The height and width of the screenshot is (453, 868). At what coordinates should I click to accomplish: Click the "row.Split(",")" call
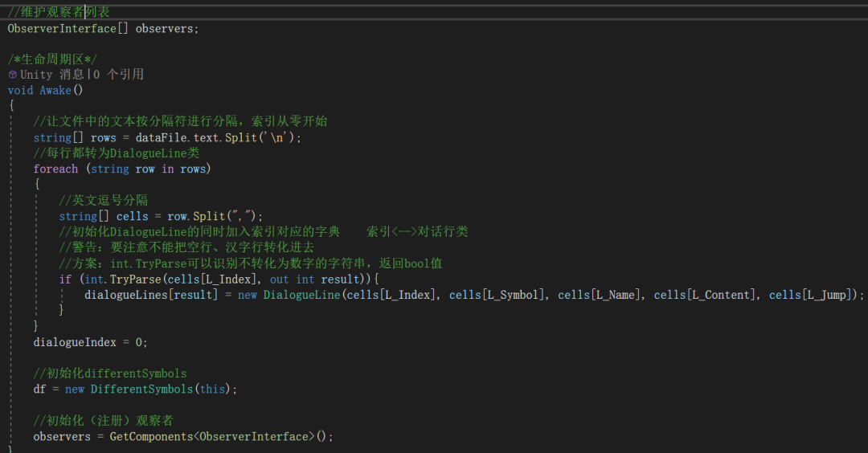212,216
